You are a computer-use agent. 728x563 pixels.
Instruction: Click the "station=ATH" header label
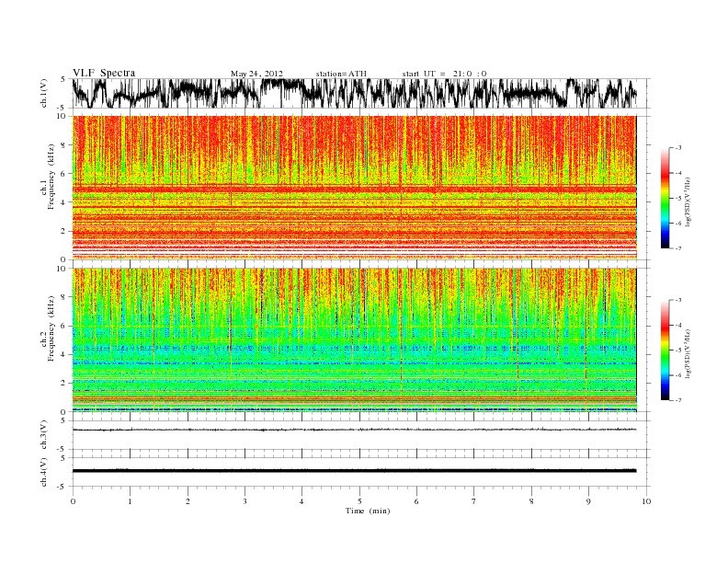point(341,74)
